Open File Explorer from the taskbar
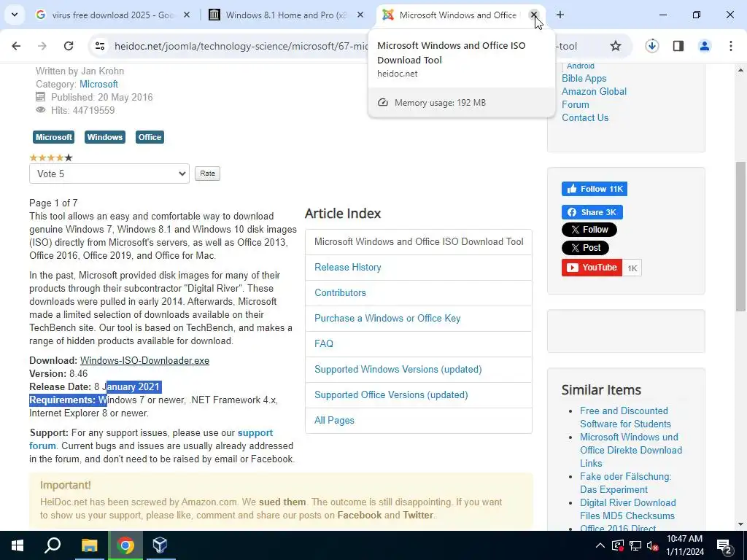Viewport: 747px width, 560px height. [89, 545]
